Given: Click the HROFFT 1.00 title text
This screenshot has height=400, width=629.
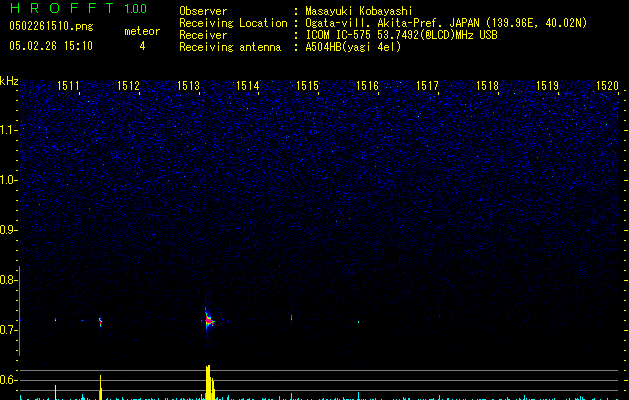Looking at the screenshot, I should coord(78,8).
